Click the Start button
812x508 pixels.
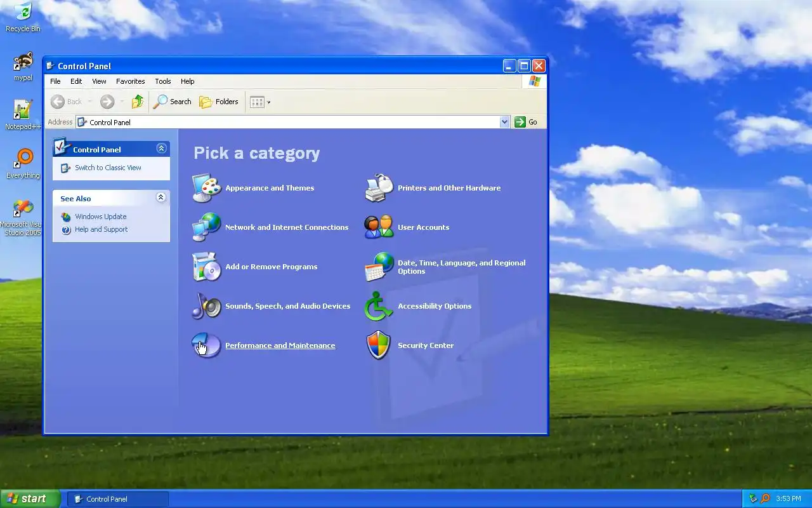pyautogui.click(x=30, y=498)
